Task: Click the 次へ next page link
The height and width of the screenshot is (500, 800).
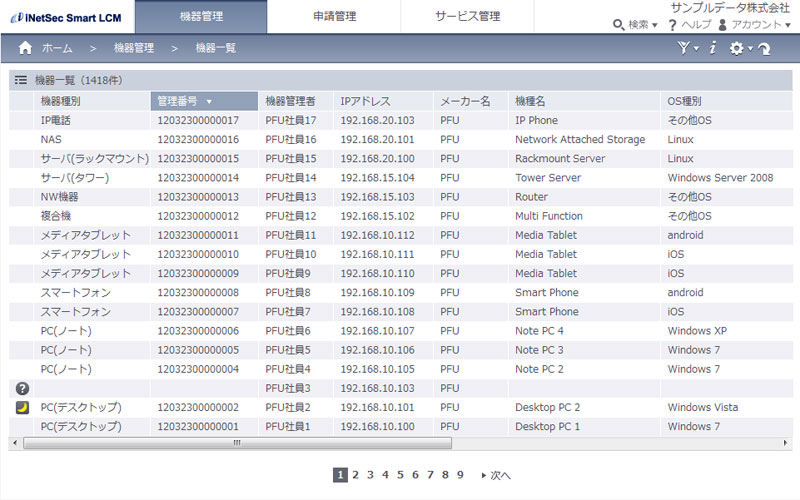Action: pos(495,476)
